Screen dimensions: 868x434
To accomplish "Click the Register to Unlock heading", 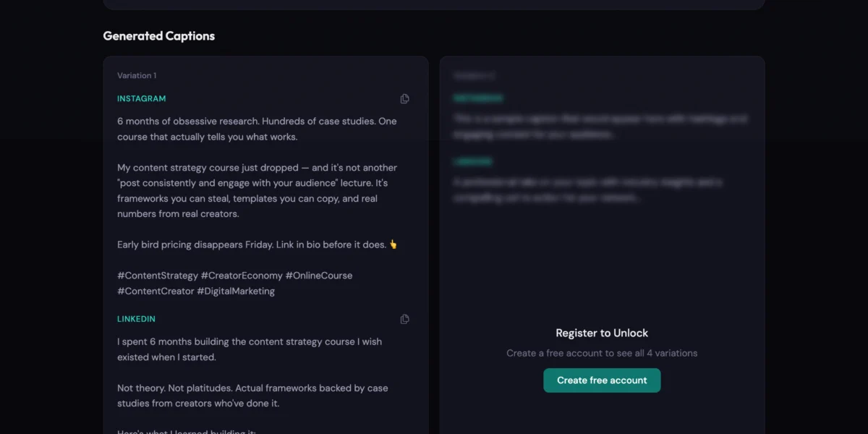I will (x=602, y=333).
